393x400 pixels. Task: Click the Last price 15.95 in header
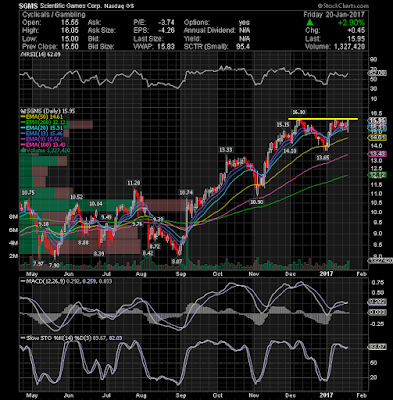[356, 38]
